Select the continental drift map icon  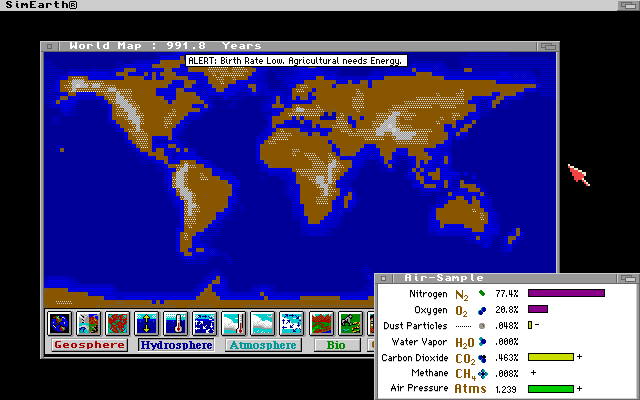tap(117, 323)
